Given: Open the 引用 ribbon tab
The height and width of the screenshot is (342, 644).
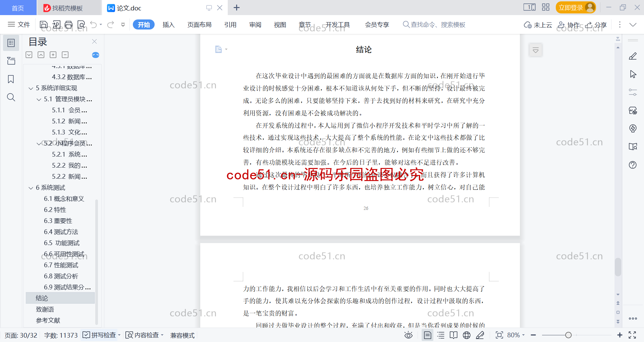Looking at the screenshot, I should (230, 24).
